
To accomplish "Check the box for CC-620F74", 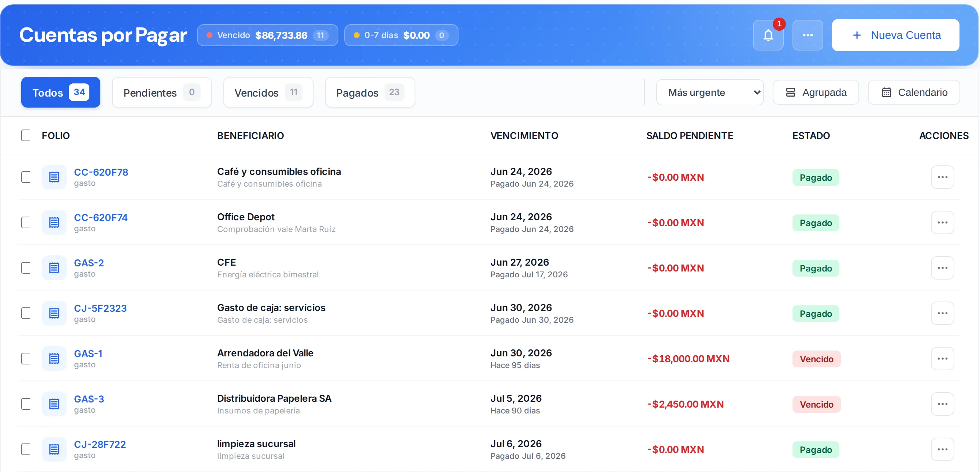I will [26, 222].
